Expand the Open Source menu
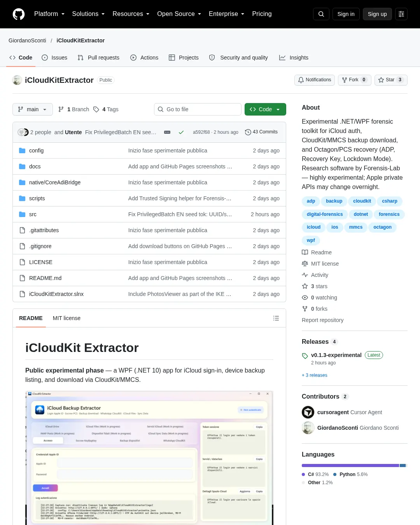Viewport: 420px width, 525px height. coord(179,14)
